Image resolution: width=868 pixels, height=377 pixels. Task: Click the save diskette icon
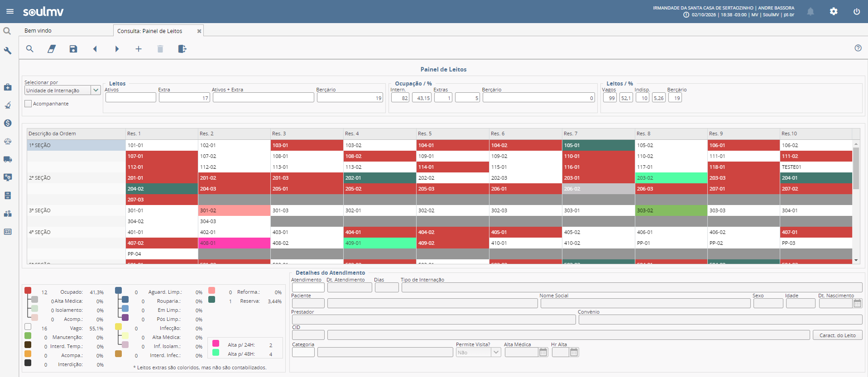click(73, 49)
